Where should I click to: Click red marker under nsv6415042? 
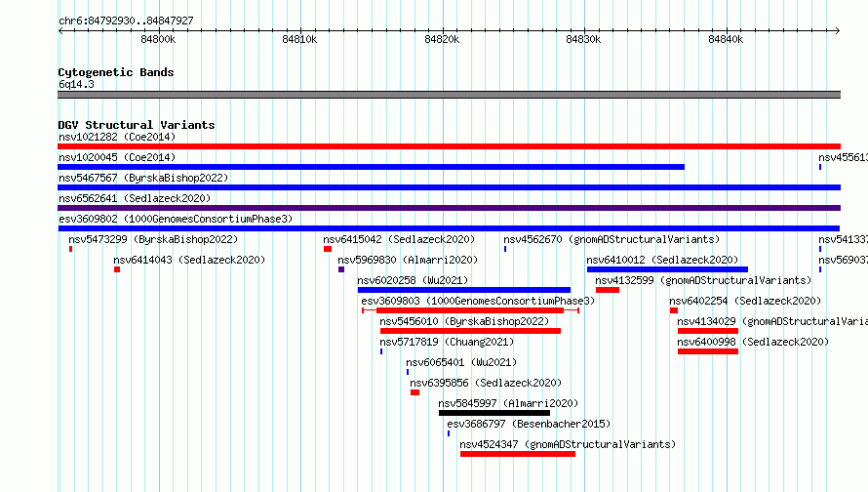click(328, 249)
